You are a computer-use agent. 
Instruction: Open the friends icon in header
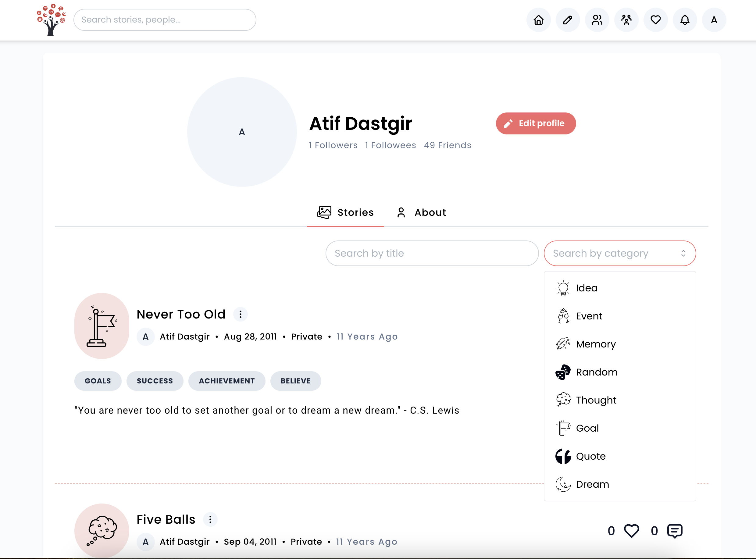pyautogui.click(x=597, y=20)
